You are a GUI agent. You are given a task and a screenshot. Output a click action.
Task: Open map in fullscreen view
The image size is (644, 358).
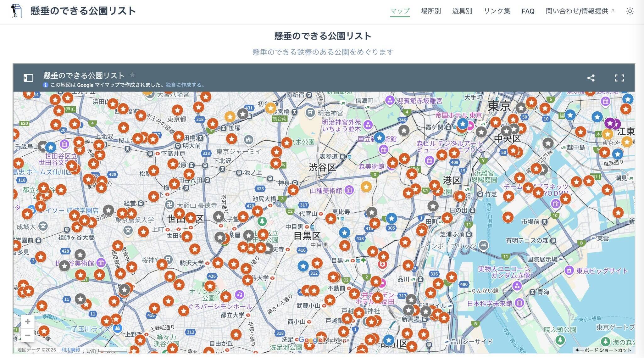[619, 78]
